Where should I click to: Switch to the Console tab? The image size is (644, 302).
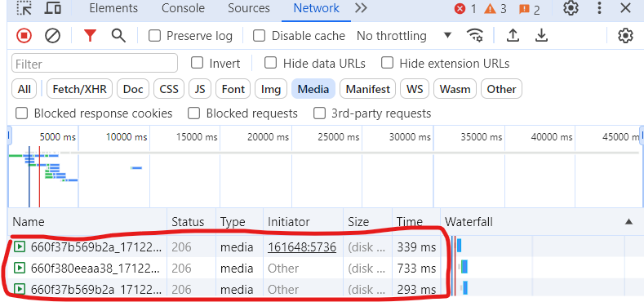[x=183, y=8]
